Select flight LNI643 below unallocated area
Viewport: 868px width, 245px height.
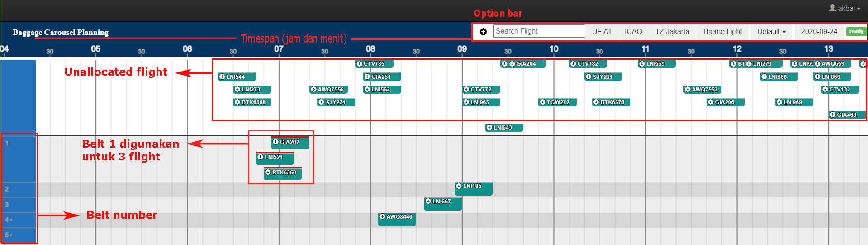tap(504, 128)
